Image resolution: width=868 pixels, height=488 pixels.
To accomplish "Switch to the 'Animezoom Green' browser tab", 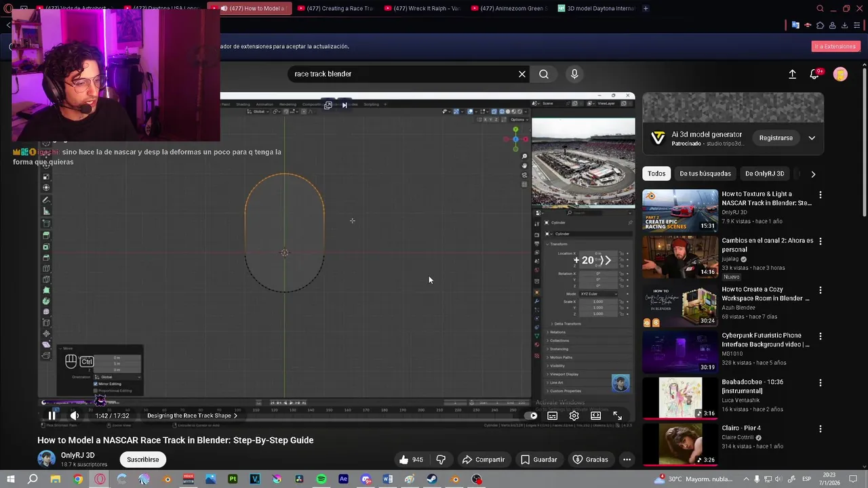I will coord(509,8).
